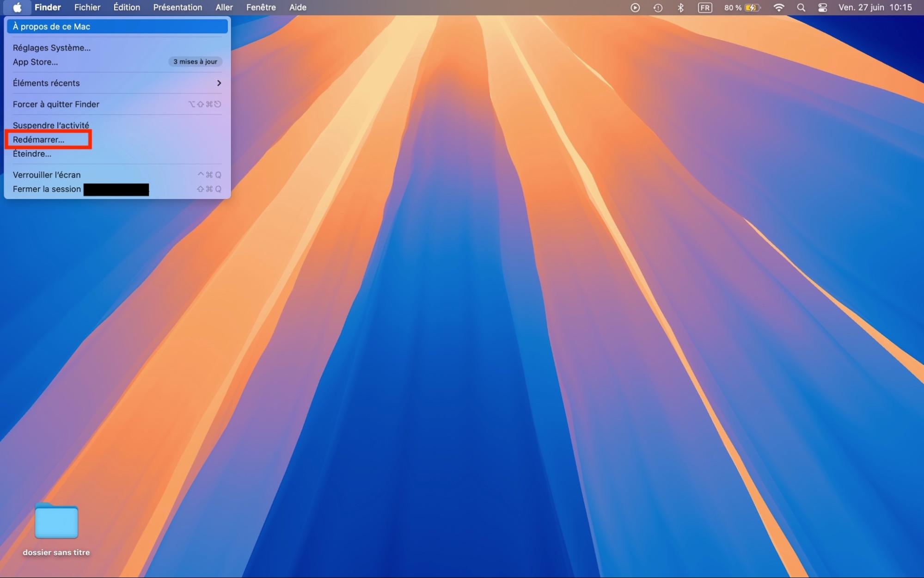
Task: Select Fermer la session
Action: [x=46, y=189]
